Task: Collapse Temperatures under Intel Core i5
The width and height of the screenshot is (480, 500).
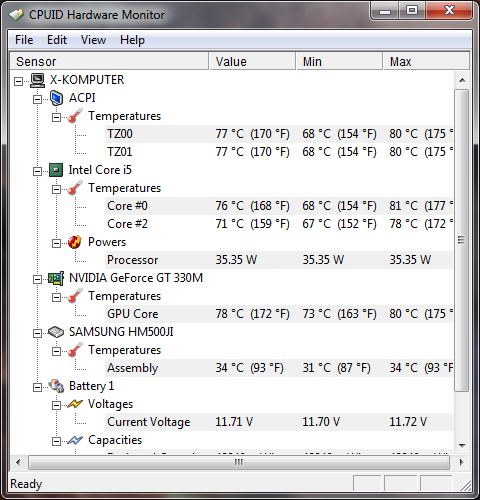Action: [x=56, y=189]
